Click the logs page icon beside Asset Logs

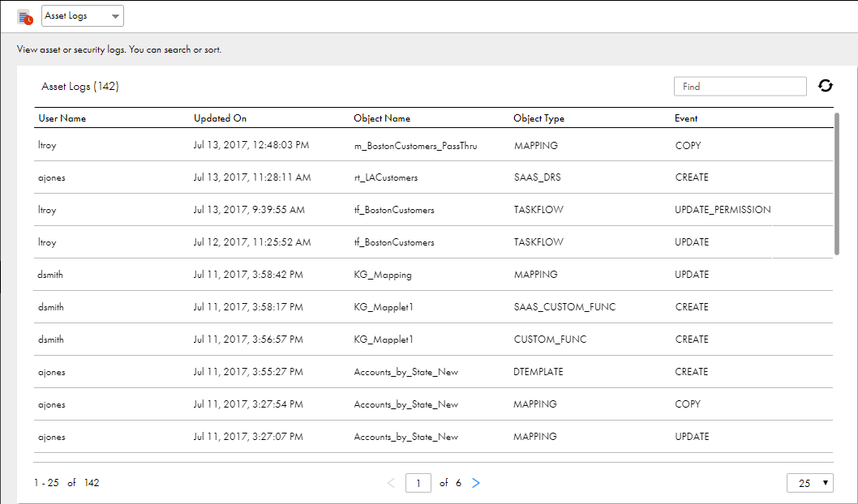[24, 17]
